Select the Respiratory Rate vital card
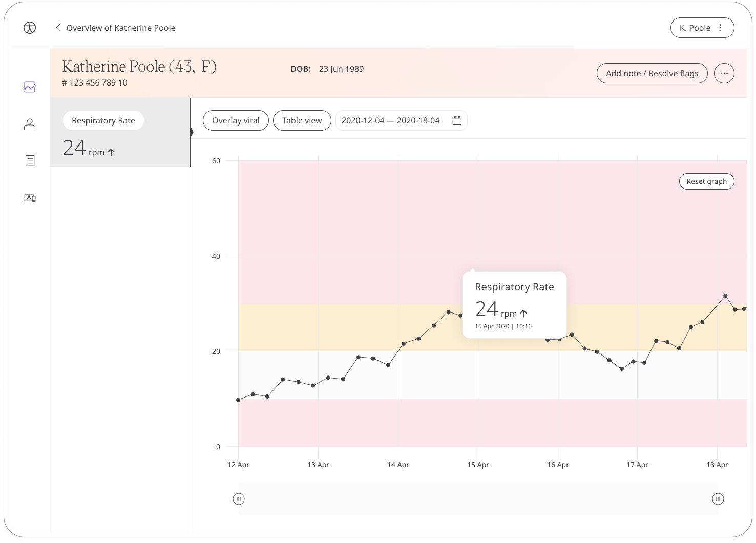Screen dimensions: 756x543 [x=120, y=132]
